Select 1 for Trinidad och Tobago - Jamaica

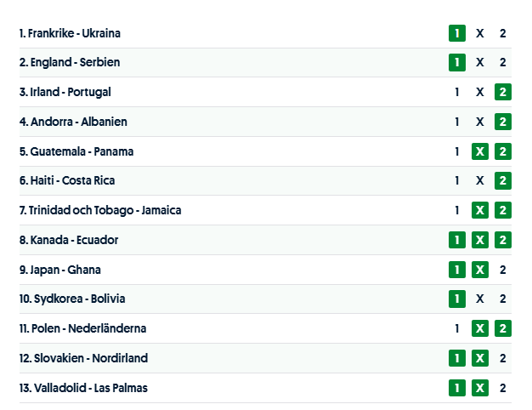[457, 210]
